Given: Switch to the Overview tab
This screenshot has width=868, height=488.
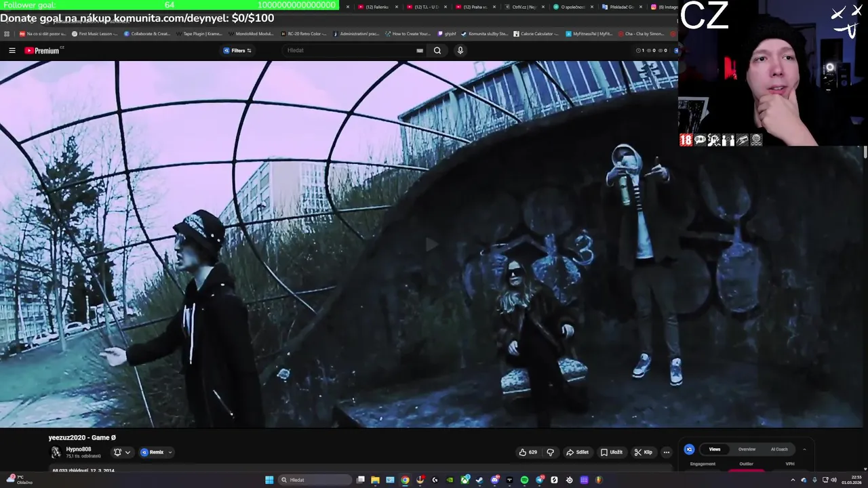Looking at the screenshot, I should 747,449.
